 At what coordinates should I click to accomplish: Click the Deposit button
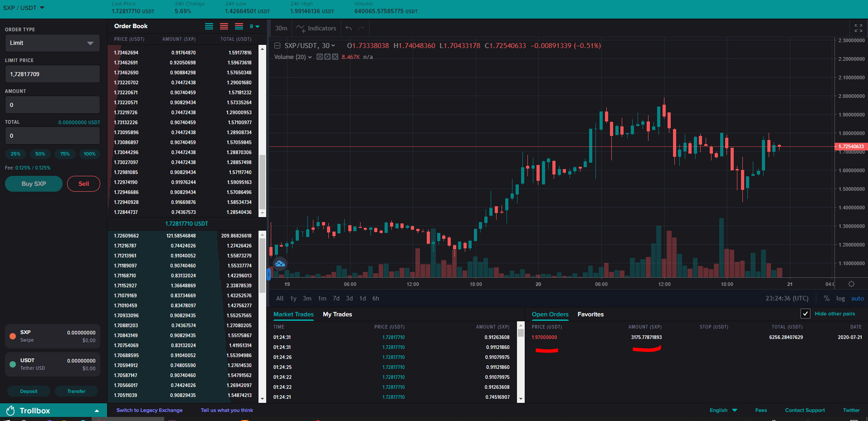click(x=29, y=391)
